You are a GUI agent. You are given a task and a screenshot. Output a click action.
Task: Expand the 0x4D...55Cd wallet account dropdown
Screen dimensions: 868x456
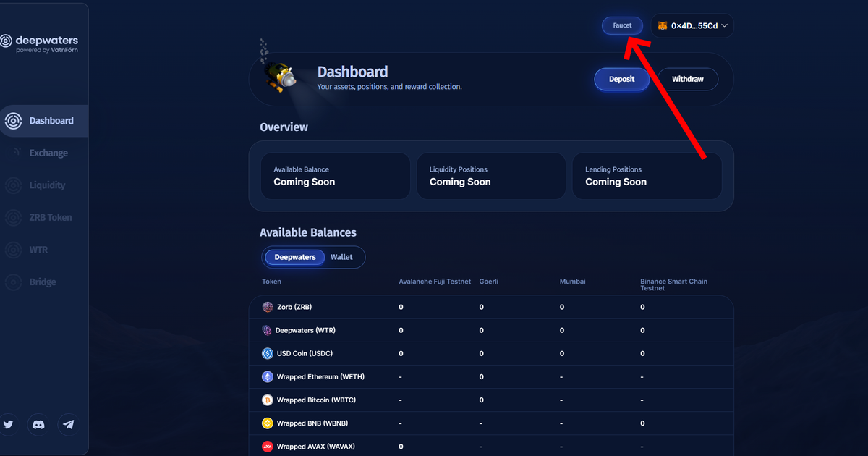[692, 25]
